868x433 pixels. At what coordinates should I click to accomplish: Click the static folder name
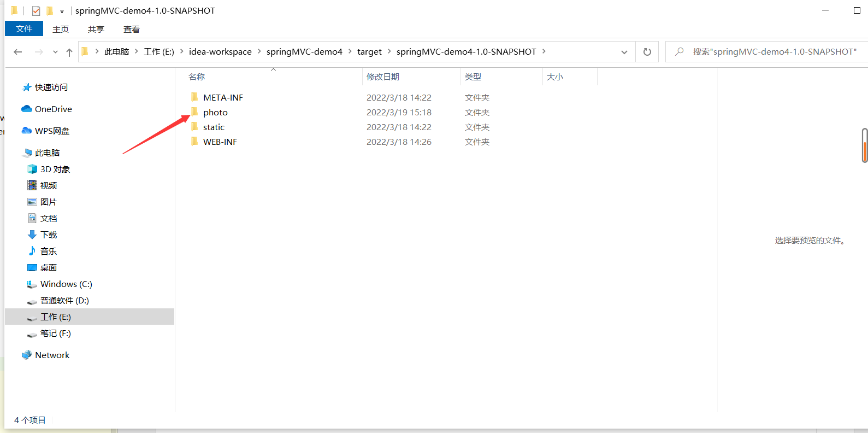(x=214, y=127)
